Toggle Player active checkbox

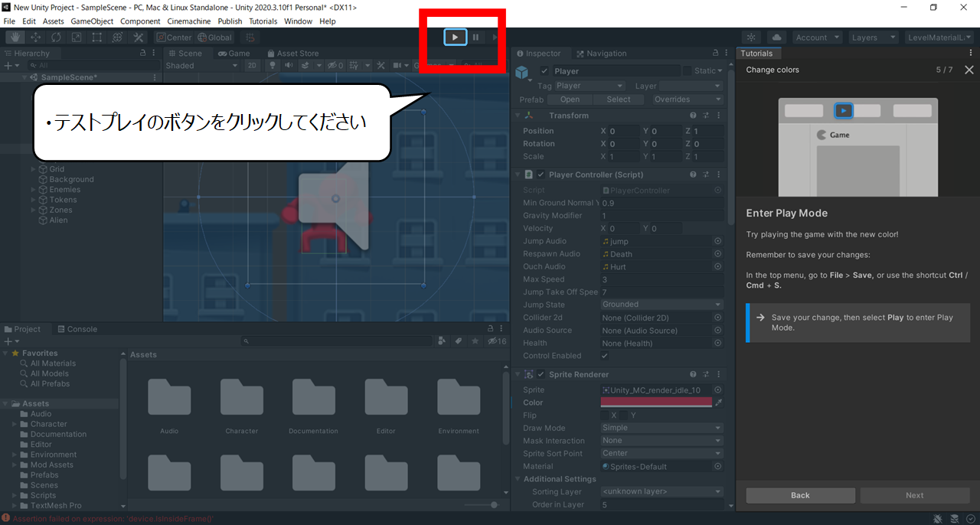pyautogui.click(x=544, y=71)
